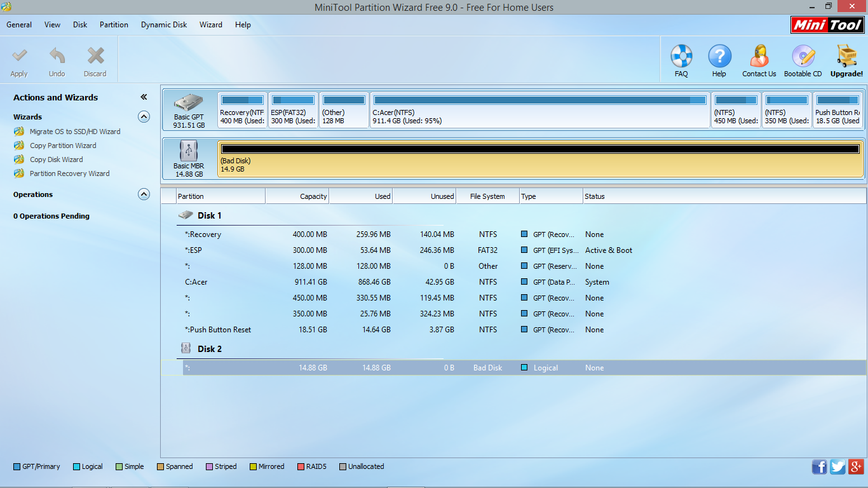Collapse the Operations section
Screen dimensions: 868x488
(x=144, y=194)
